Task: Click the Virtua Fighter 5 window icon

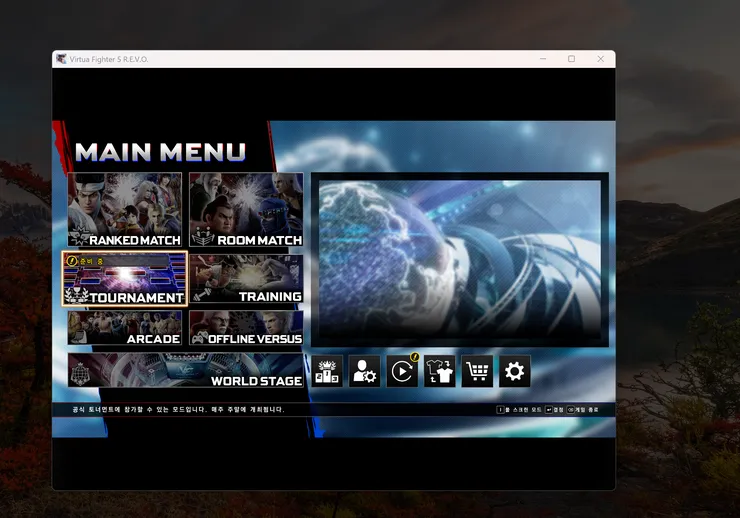Action: pos(61,59)
